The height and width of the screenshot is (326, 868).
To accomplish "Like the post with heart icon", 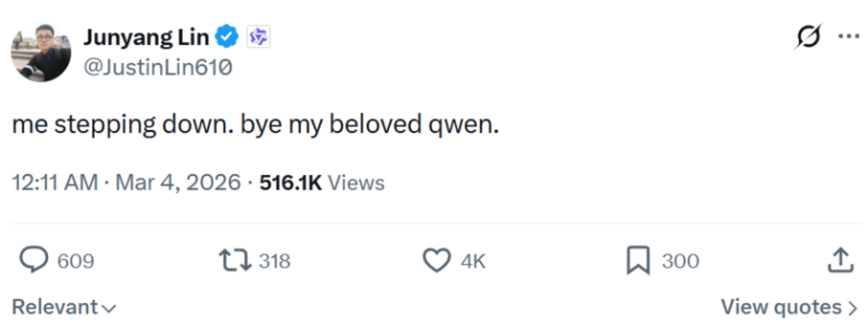I will tap(436, 261).
